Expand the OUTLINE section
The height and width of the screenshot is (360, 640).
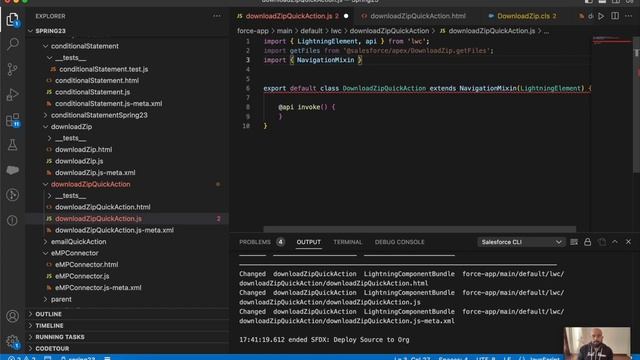pyautogui.click(x=127, y=314)
